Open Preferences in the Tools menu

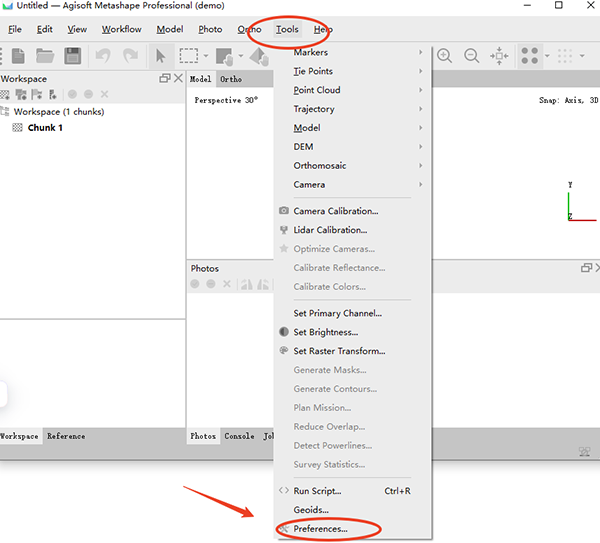point(320,528)
